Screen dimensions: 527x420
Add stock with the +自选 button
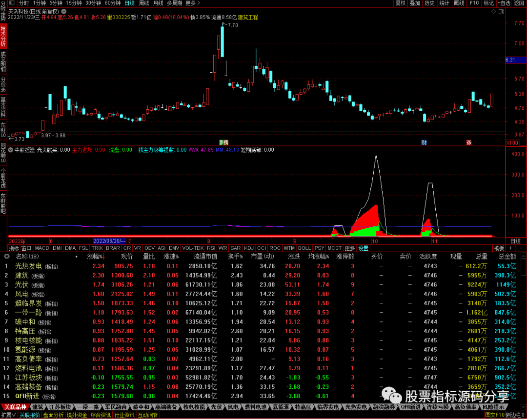(x=504, y=3)
